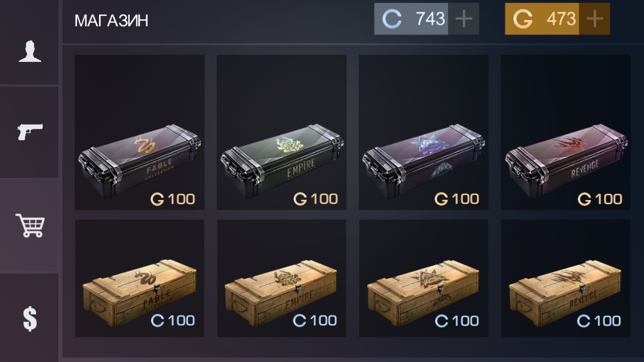Image resolution: width=644 pixels, height=362 pixels.
Task: Choose the purple triangle logo metal case
Action: 423,132
